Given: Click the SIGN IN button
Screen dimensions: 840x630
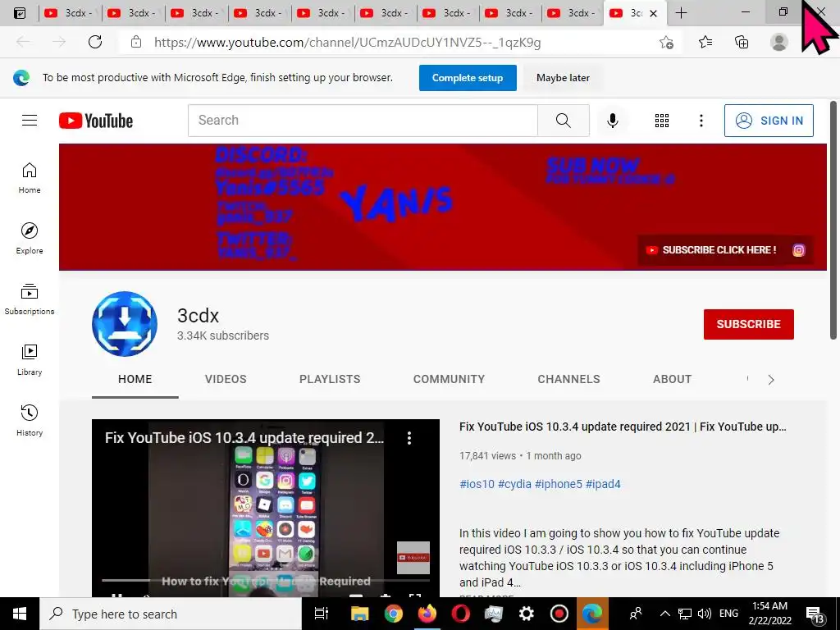Looking at the screenshot, I should click(769, 121).
